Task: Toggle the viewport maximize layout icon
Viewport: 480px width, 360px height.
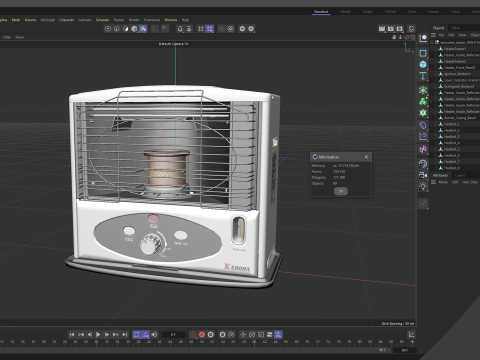Action: click(x=413, y=37)
